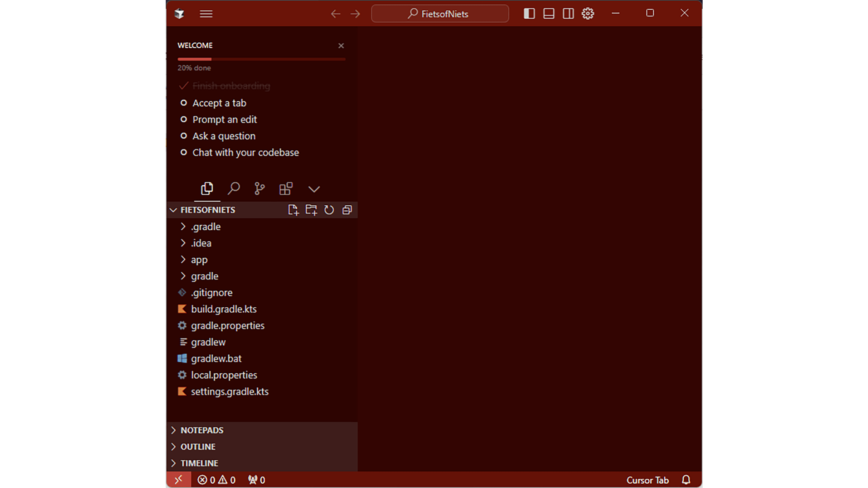This screenshot has width=868, height=488.
Task: Open Cursor settings gear icon
Action: 587,14
